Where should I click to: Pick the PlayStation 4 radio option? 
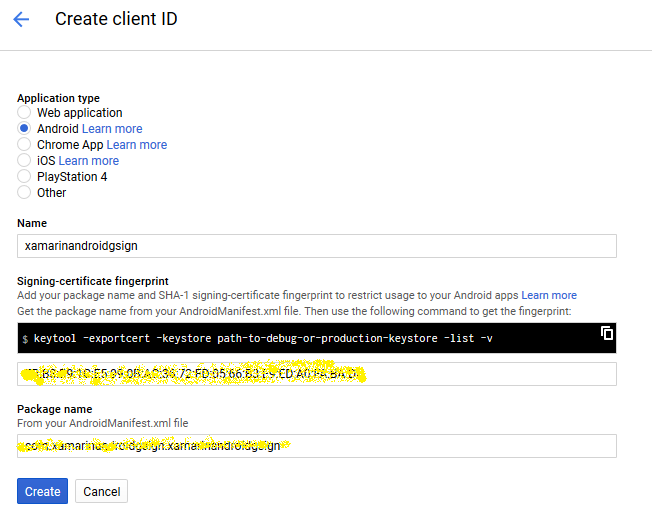[24, 177]
